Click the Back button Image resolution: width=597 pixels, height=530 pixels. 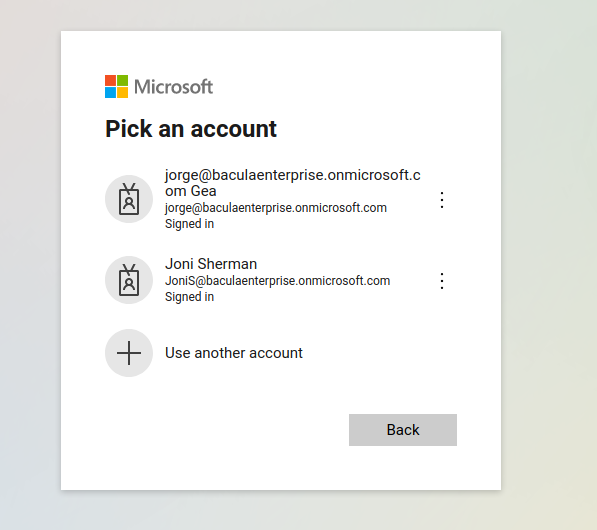(403, 430)
